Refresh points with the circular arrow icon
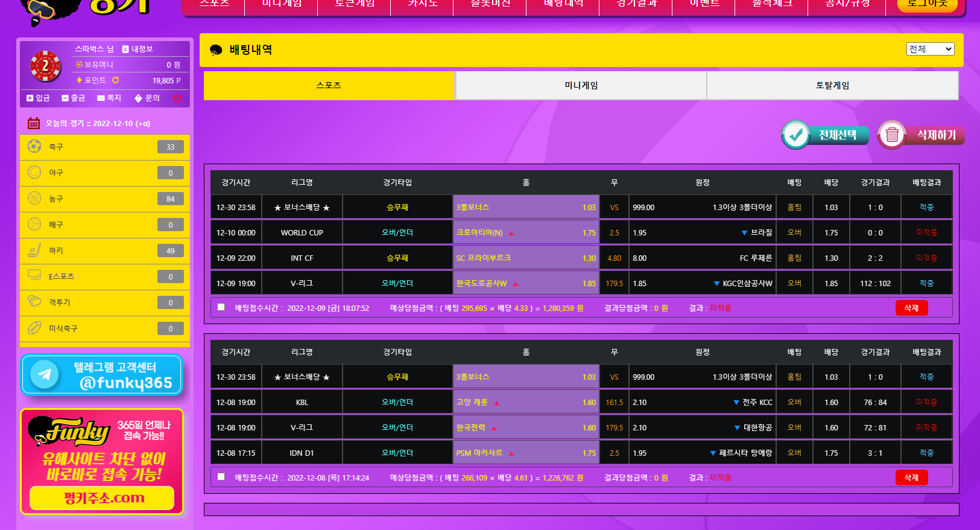 pos(115,80)
